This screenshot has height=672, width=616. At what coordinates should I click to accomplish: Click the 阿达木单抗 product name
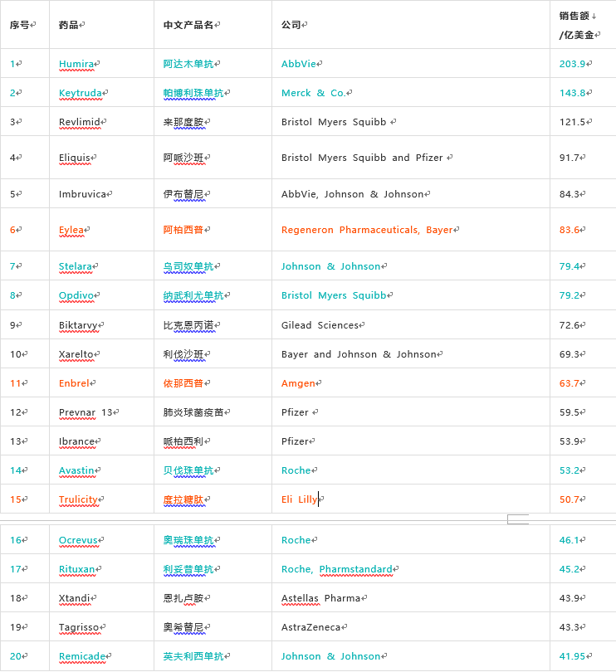pyautogui.click(x=189, y=64)
